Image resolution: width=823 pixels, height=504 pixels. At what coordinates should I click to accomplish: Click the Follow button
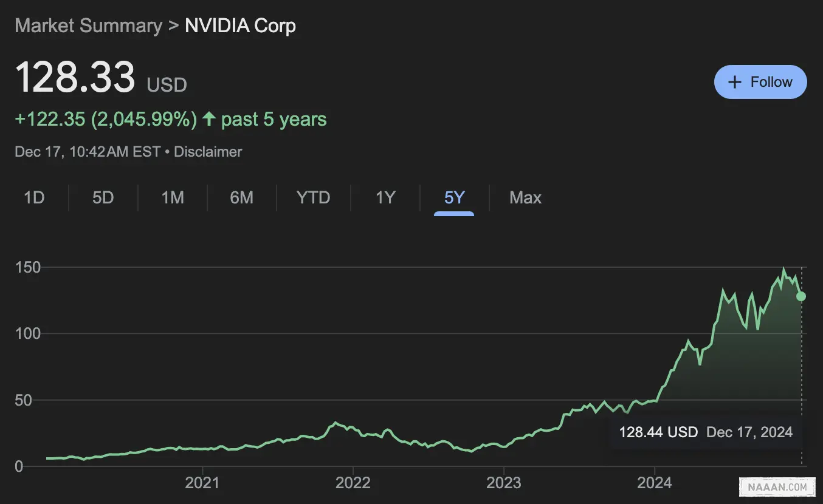coord(760,82)
